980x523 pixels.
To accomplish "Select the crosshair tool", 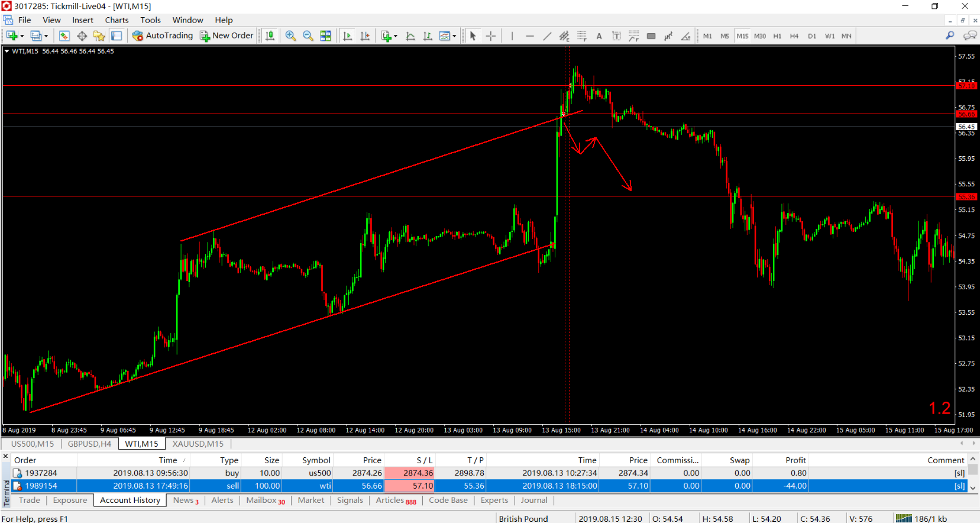I will coord(491,35).
